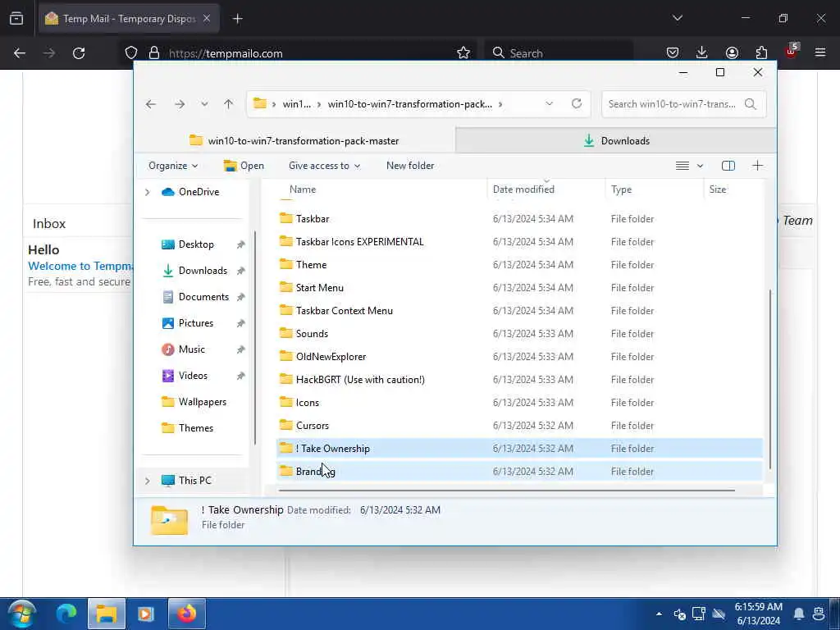840x630 pixels.
Task: Open Videos in navigation pane
Action: pos(185,376)
